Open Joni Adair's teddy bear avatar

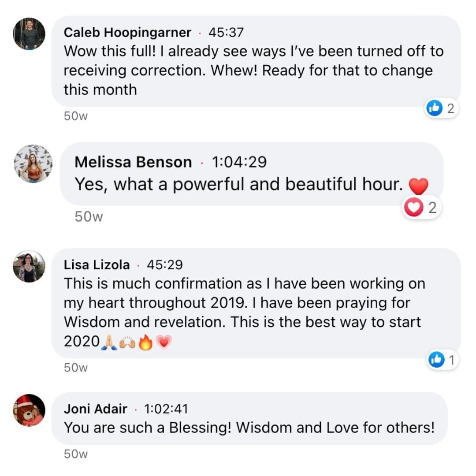point(29,410)
